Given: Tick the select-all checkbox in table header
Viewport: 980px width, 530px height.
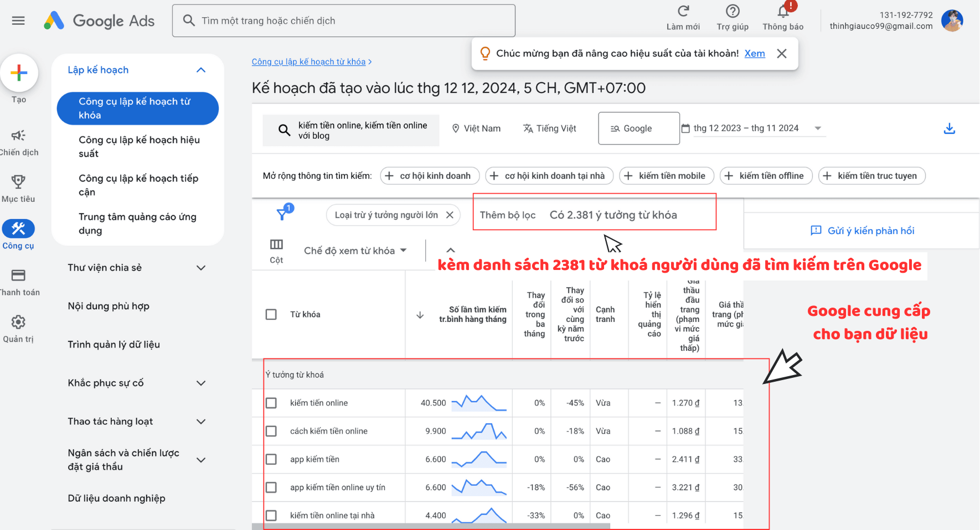Looking at the screenshot, I should [271, 314].
